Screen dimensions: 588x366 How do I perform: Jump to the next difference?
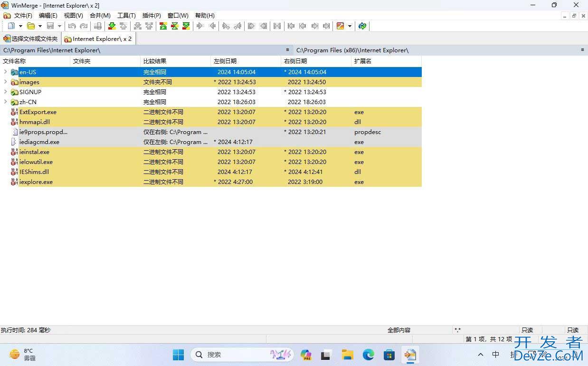112,26
